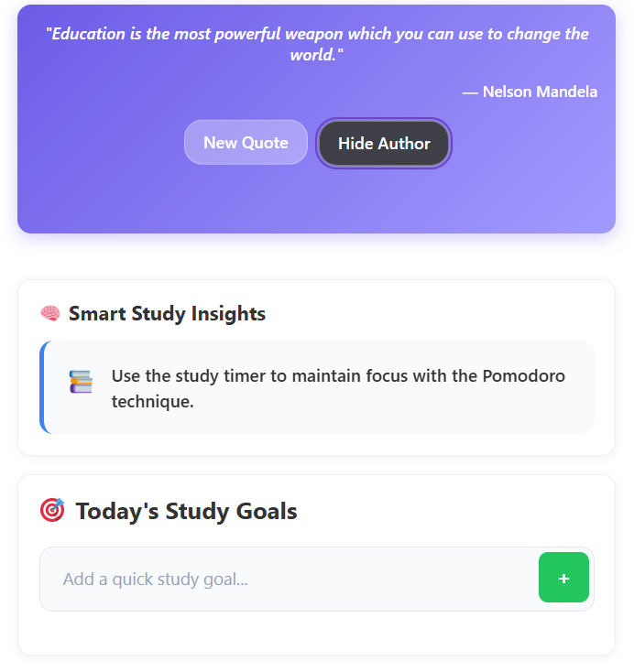Click the target dartboard icon

[x=52, y=510]
